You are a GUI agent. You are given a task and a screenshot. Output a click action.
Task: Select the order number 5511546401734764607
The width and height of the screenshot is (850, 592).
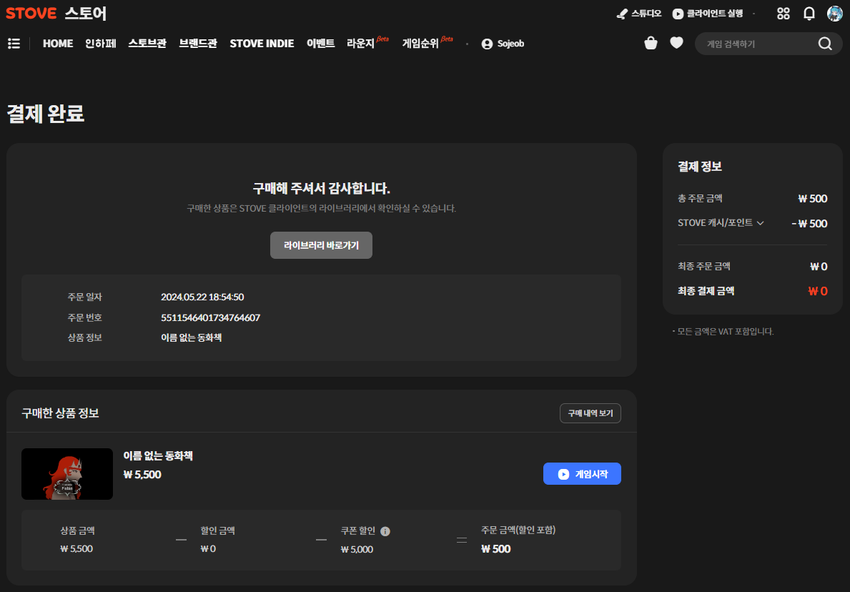[x=210, y=318]
